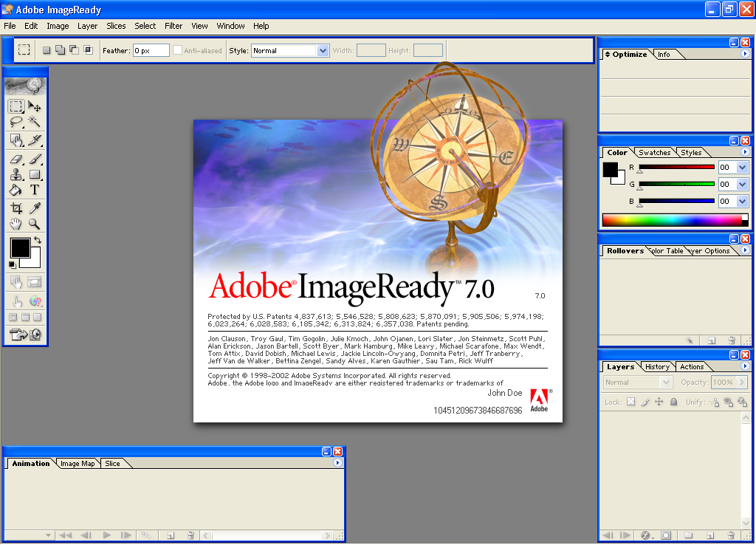Toggle Image Map Visibility in toolbox
This screenshot has width=756, height=545.
pos(16,282)
